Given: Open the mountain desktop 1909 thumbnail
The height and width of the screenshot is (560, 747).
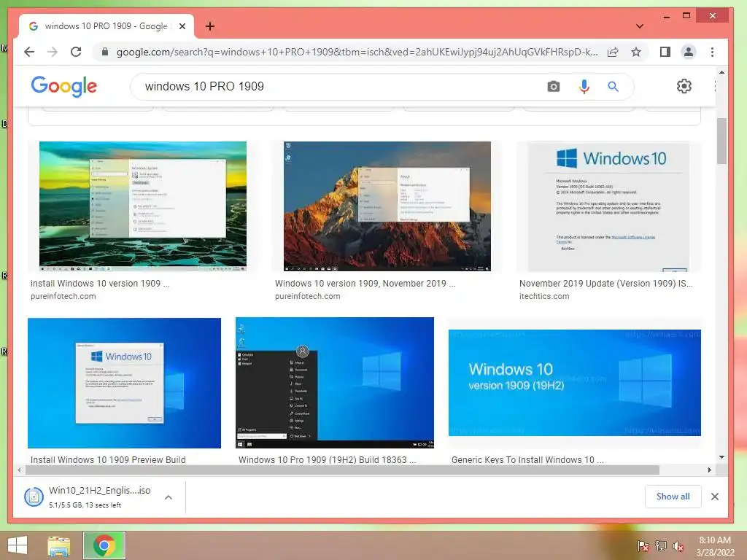Looking at the screenshot, I should pyautogui.click(x=387, y=206).
